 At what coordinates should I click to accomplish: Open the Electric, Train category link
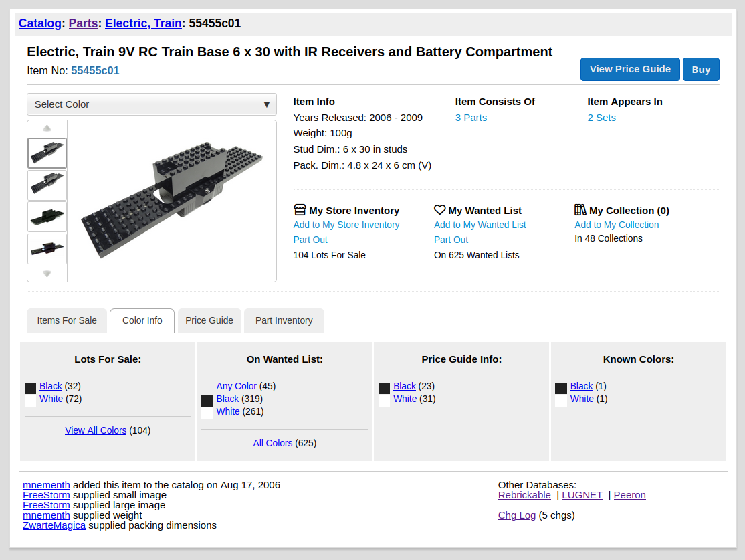143,23
